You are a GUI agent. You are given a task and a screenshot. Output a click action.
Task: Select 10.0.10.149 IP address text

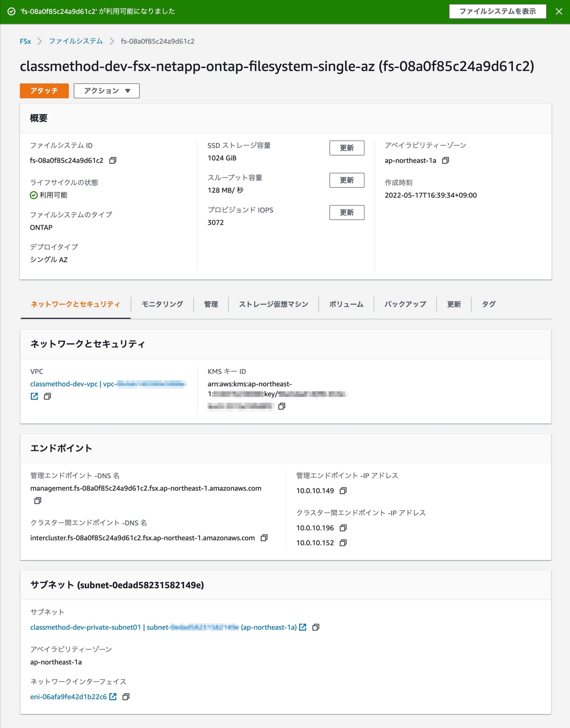pyautogui.click(x=315, y=491)
